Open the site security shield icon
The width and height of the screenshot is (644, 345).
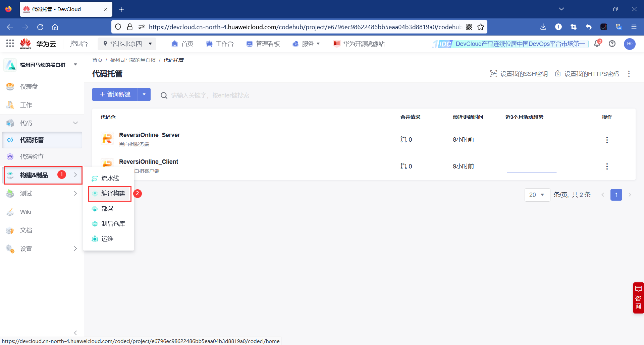tap(118, 27)
